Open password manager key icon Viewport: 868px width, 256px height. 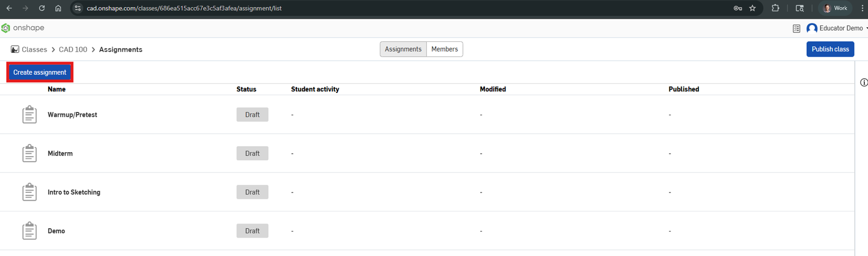[738, 8]
